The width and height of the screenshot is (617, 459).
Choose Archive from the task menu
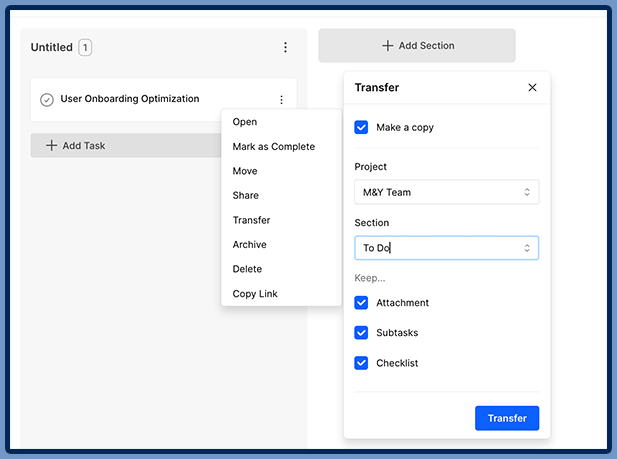click(x=249, y=245)
